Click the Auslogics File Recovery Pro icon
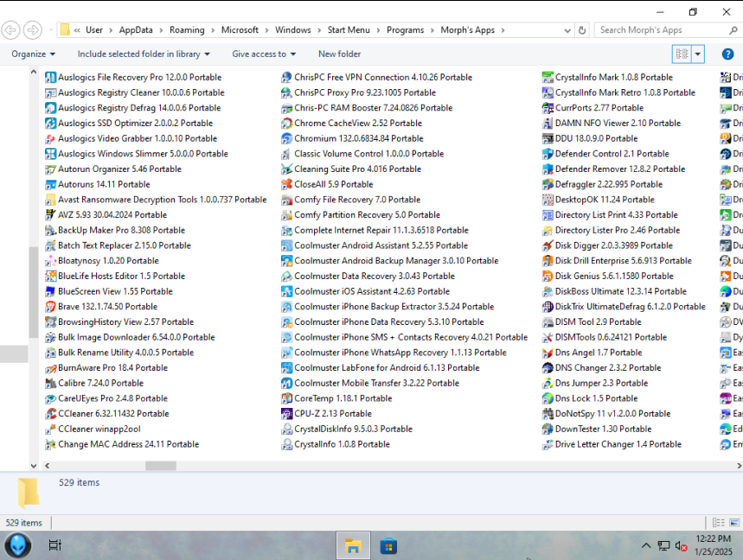743x560 pixels. [x=50, y=77]
